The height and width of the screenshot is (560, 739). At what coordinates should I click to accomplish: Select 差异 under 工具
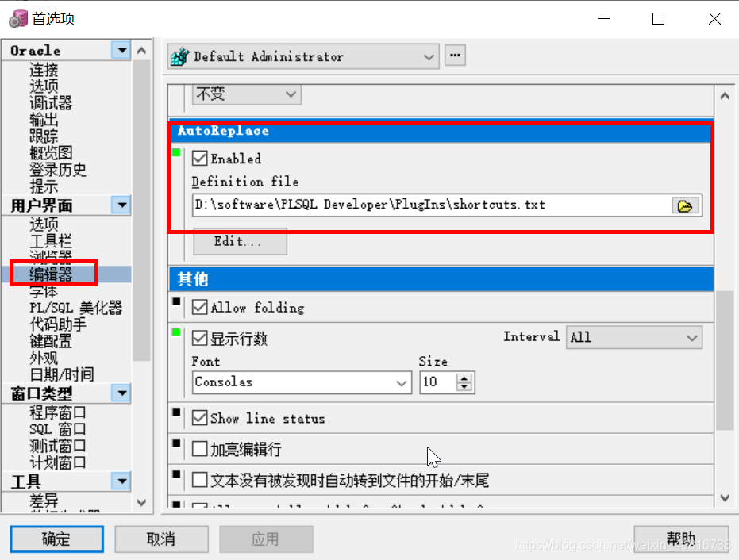tap(44, 500)
